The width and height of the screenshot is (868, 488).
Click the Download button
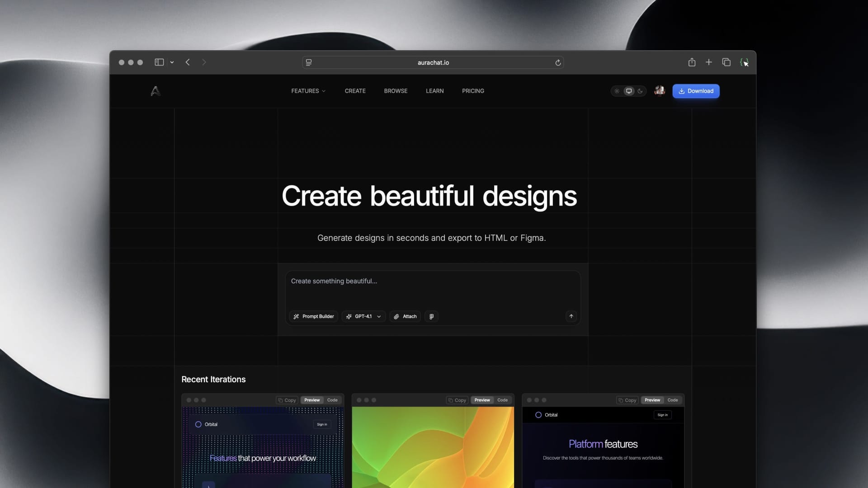696,91
